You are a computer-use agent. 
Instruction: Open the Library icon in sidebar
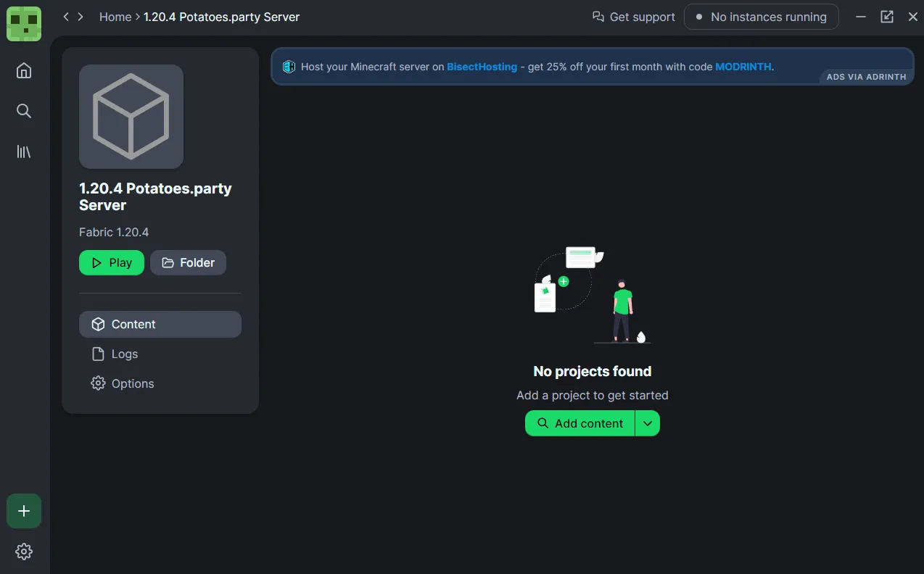pyautogui.click(x=24, y=151)
